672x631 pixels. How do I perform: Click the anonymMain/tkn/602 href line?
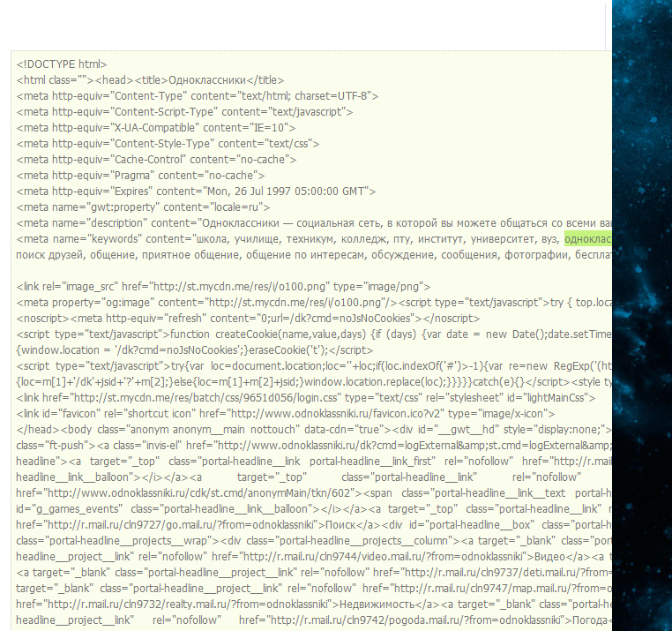coord(314,492)
